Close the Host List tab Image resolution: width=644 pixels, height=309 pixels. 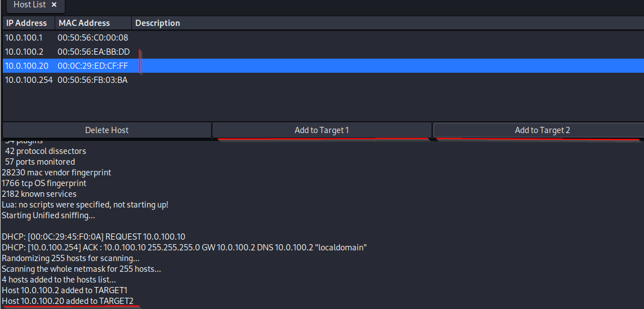54,5
